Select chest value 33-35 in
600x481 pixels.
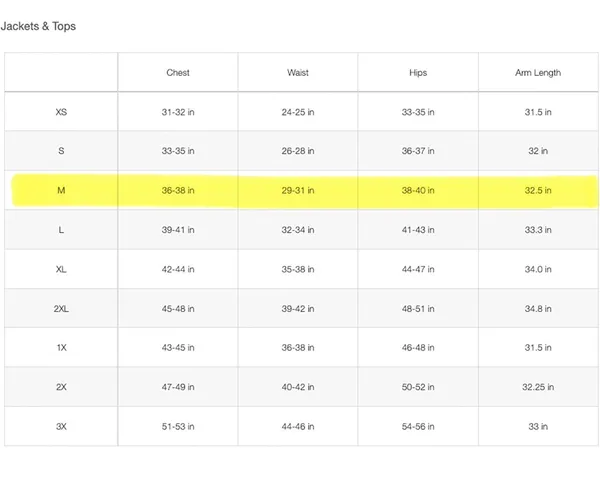point(178,151)
